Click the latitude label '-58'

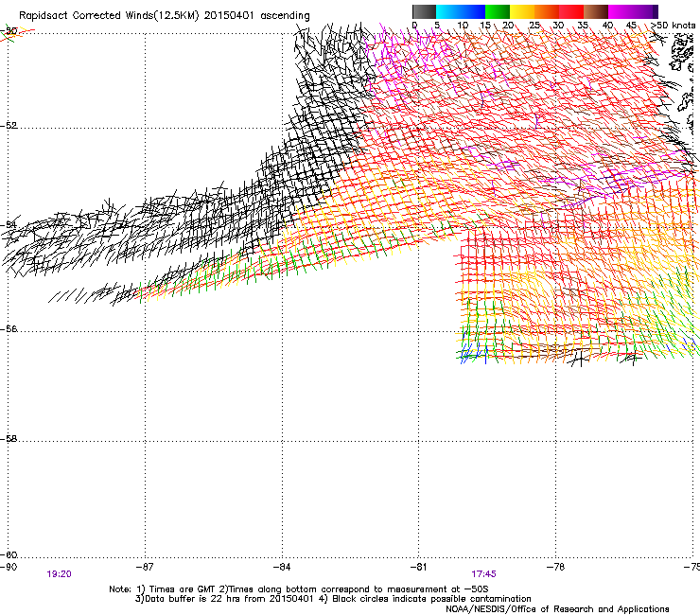pos(9,439)
